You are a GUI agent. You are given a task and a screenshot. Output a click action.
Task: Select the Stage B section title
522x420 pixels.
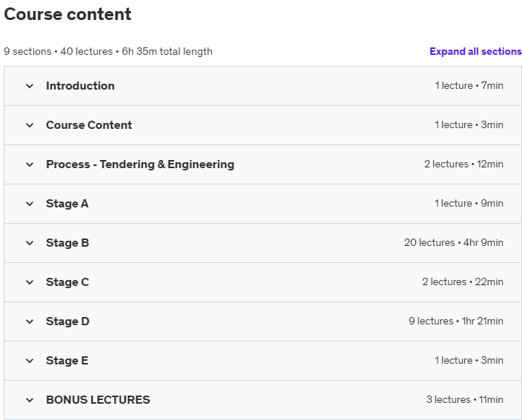coord(67,243)
